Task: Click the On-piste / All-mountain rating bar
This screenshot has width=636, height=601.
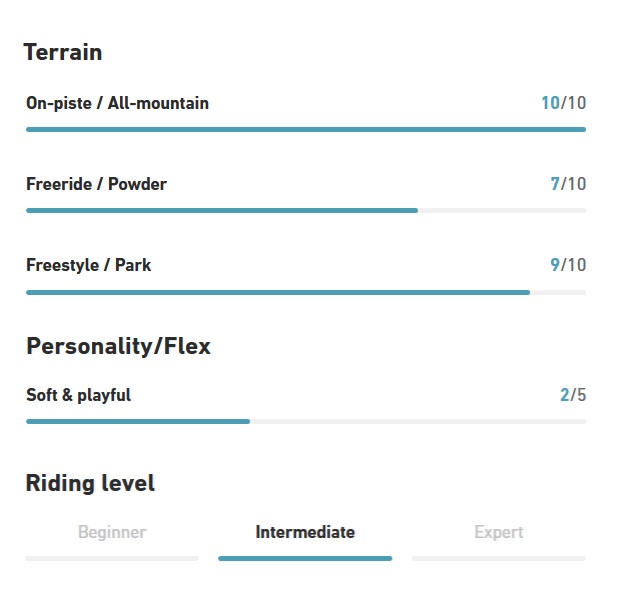Action: (x=306, y=129)
